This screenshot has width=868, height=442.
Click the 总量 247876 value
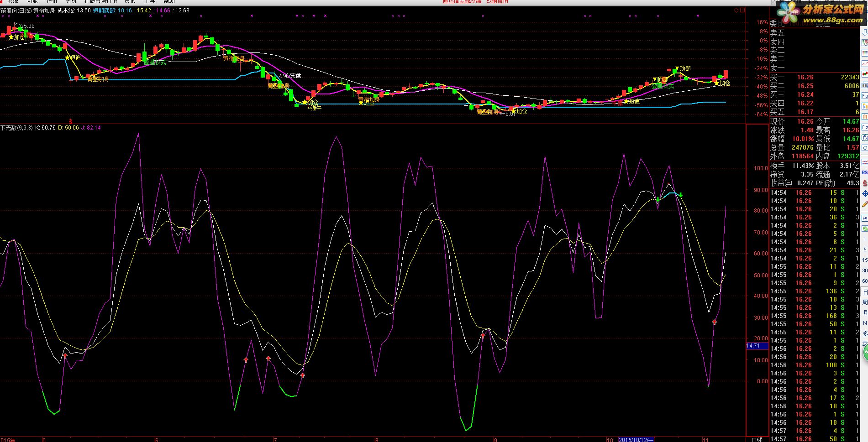803,147
